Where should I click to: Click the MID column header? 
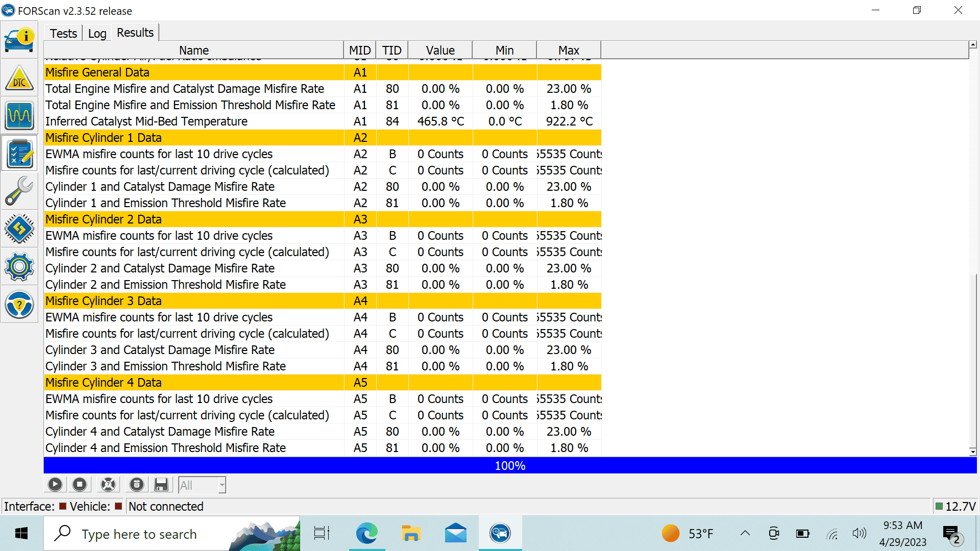click(360, 50)
